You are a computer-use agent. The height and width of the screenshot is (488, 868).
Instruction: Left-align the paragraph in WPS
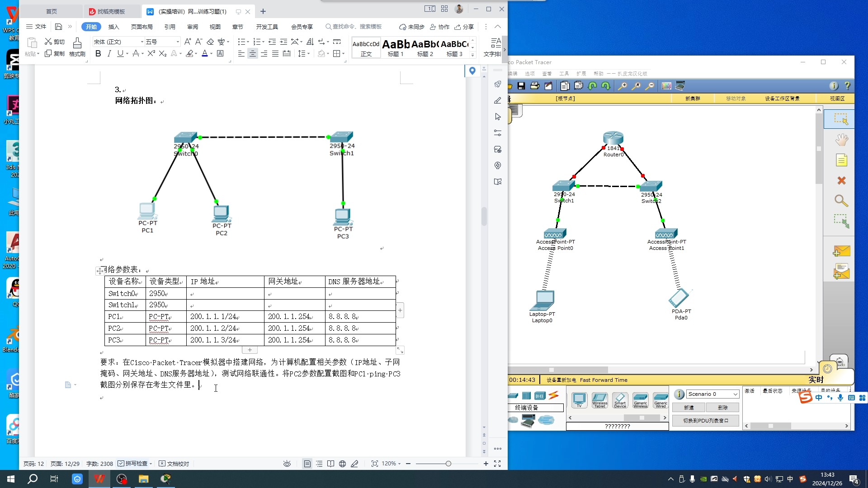coord(241,54)
